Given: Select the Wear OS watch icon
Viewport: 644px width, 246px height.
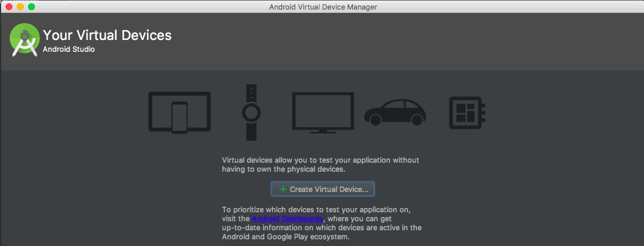Looking at the screenshot, I should click(251, 113).
